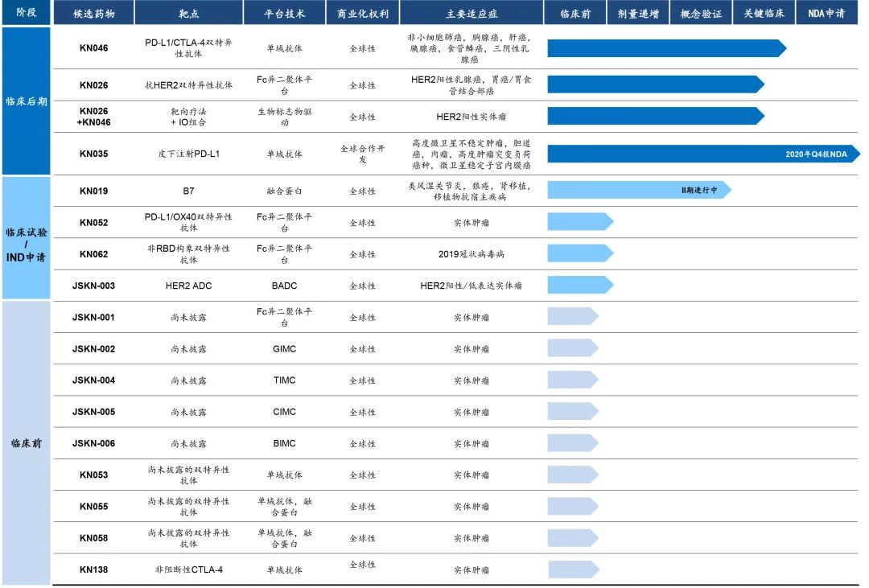Select the 关键临床 stage header

tap(764, 14)
